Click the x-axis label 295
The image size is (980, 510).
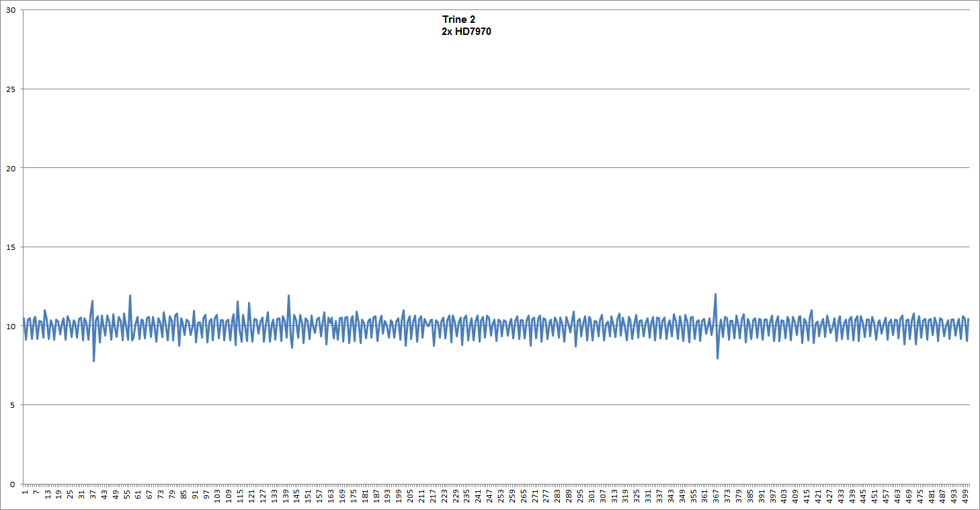pyautogui.click(x=580, y=497)
